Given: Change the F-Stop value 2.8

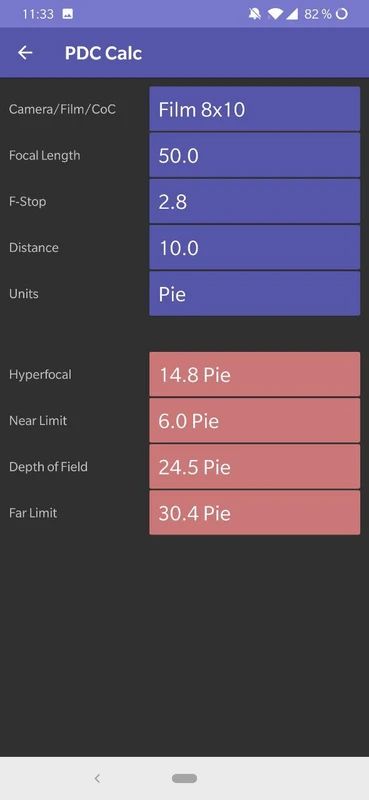Looking at the screenshot, I should (255, 201).
